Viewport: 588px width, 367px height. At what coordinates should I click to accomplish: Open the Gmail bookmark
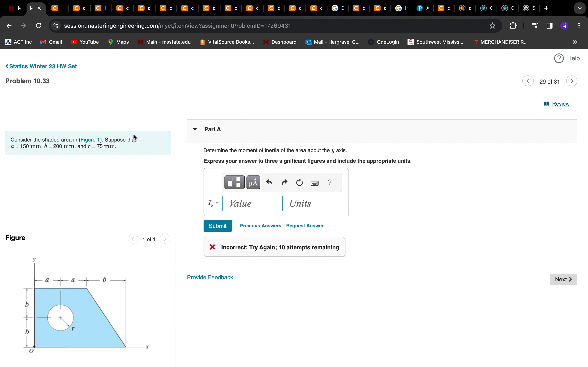point(51,42)
